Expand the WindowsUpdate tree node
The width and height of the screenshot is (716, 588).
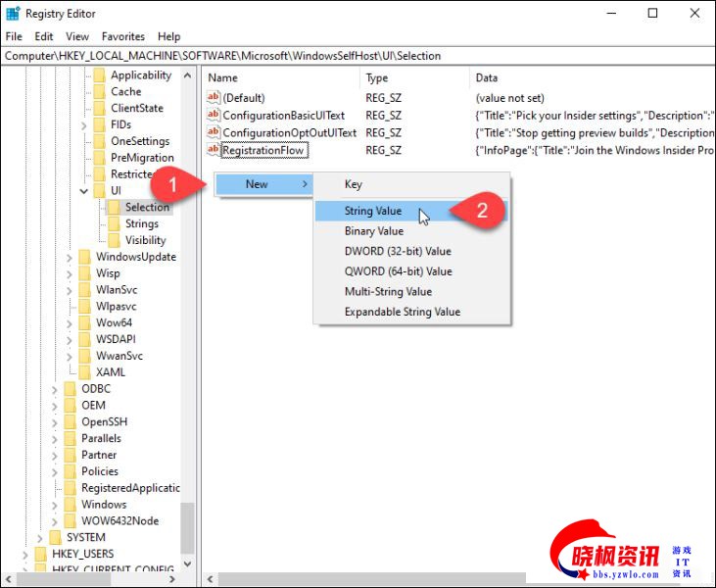[70, 257]
